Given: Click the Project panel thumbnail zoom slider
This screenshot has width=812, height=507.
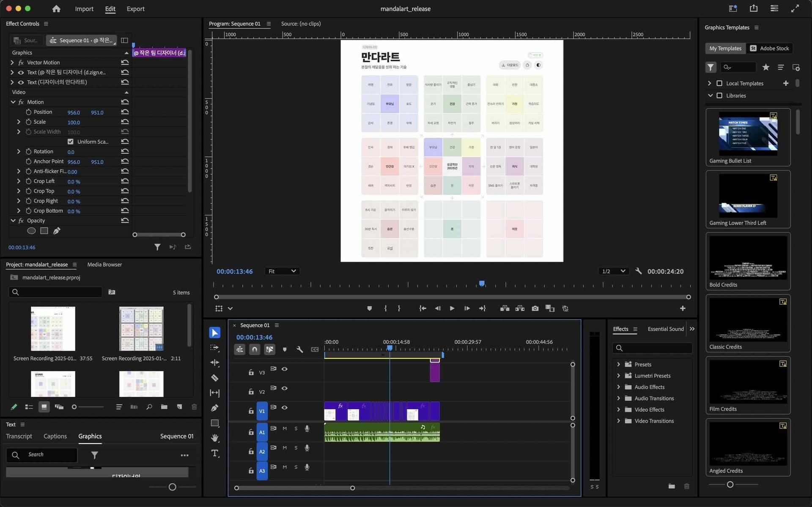Looking at the screenshot, I should (74, 407).
